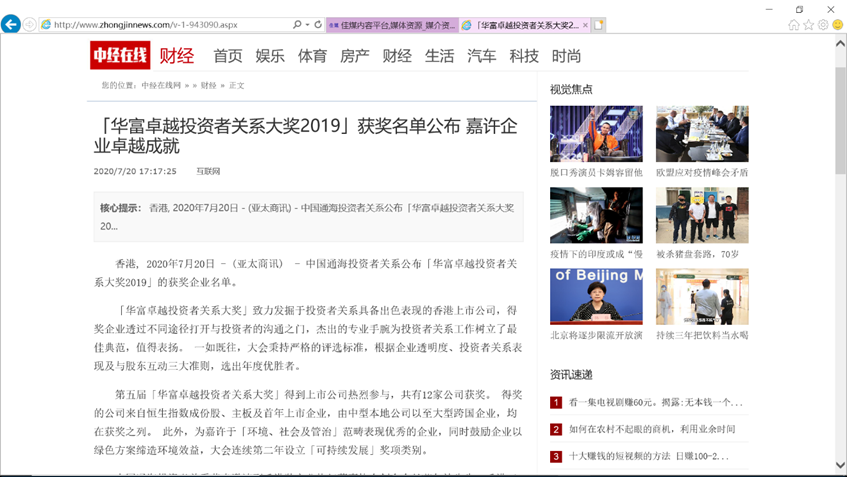This screenshot has width=847, height=477.
Task: Open the Tools gear icon
Action: 823,25
